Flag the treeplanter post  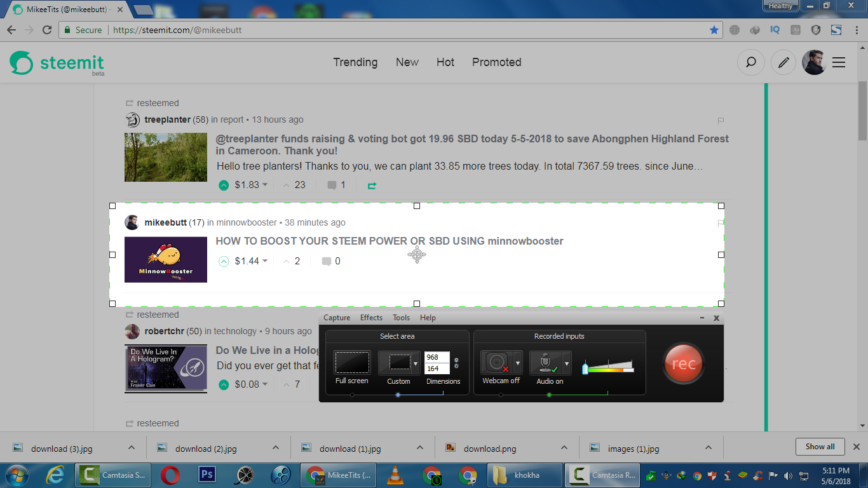[721, 121]
